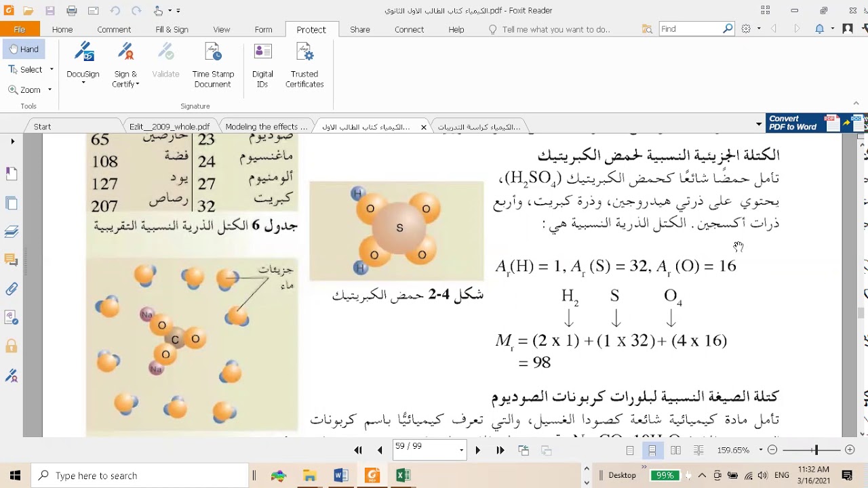Open the Share ribbon tab
Screen dimensions: 868x488
point(360,29)
